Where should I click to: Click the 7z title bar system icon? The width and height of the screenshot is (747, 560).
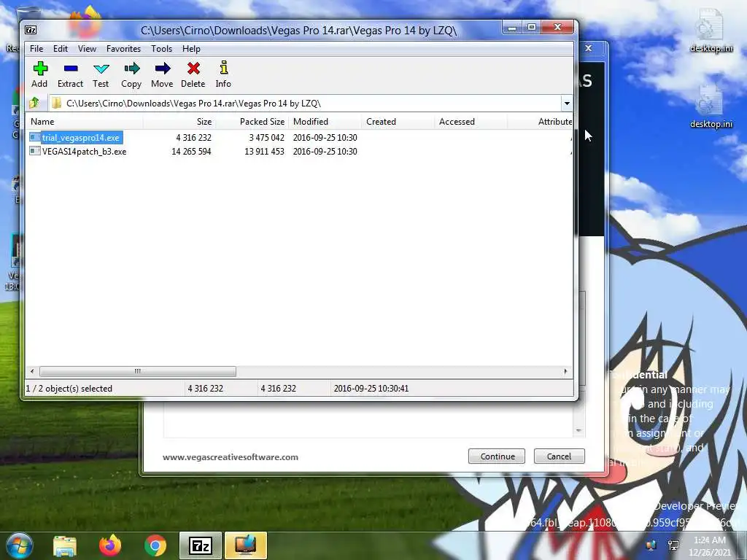(x=31, y=30)
